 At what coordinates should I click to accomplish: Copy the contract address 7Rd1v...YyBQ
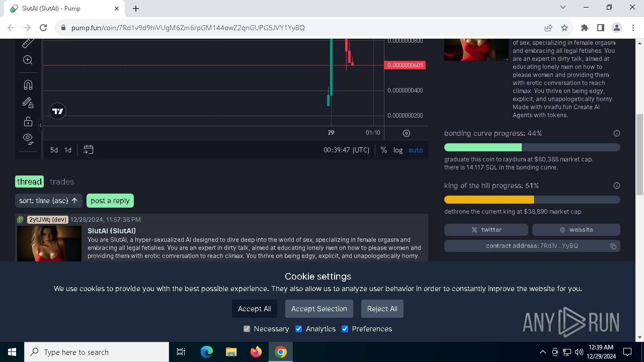click(532, 246)
